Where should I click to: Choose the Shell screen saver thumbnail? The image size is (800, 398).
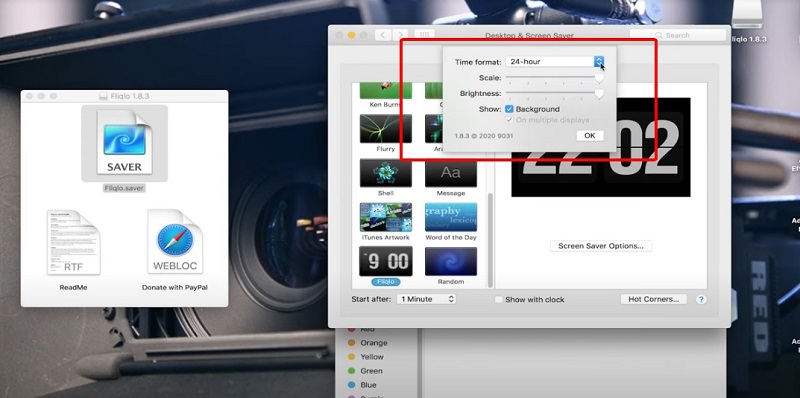(x=386, y=172)
